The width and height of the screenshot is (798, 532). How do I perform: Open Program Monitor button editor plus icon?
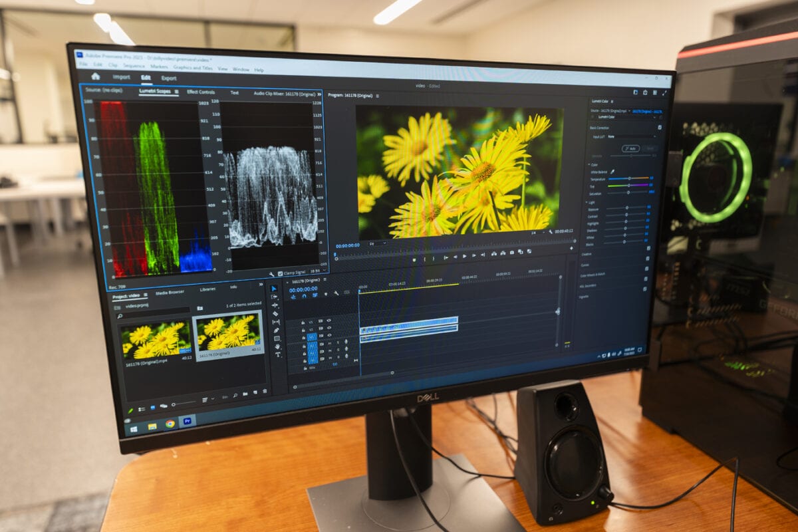pos(571,248)
